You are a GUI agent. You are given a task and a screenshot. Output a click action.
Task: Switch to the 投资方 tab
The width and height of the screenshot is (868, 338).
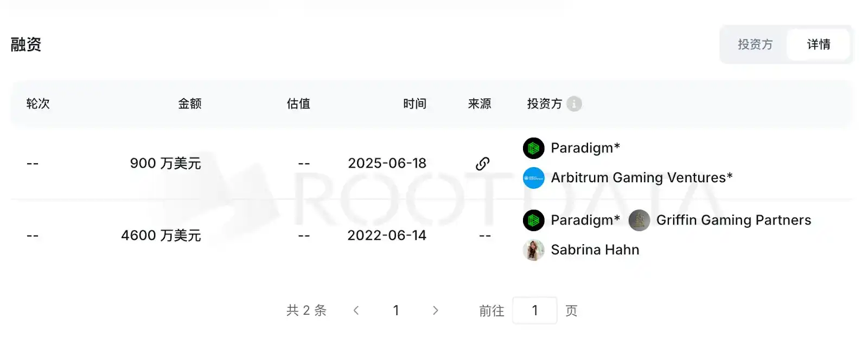click(755, 44)
